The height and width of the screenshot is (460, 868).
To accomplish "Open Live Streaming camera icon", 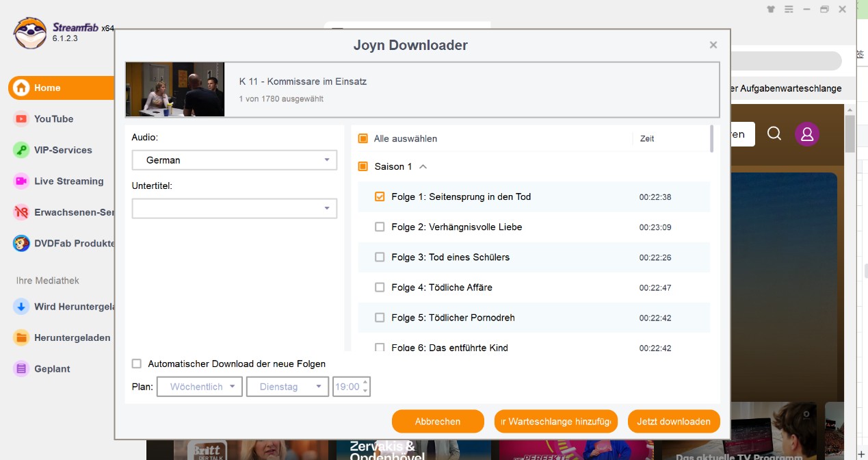I will 21,181.
